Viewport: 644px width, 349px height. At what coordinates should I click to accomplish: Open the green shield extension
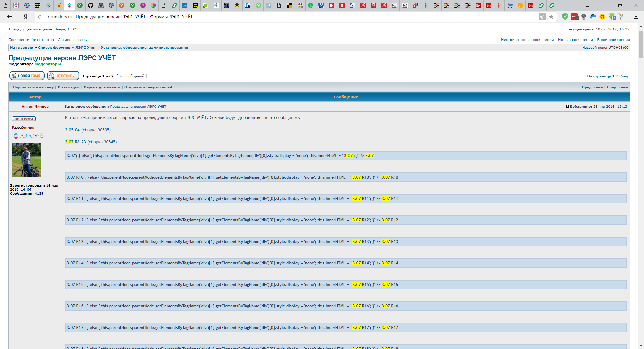[x=565, y=17]
